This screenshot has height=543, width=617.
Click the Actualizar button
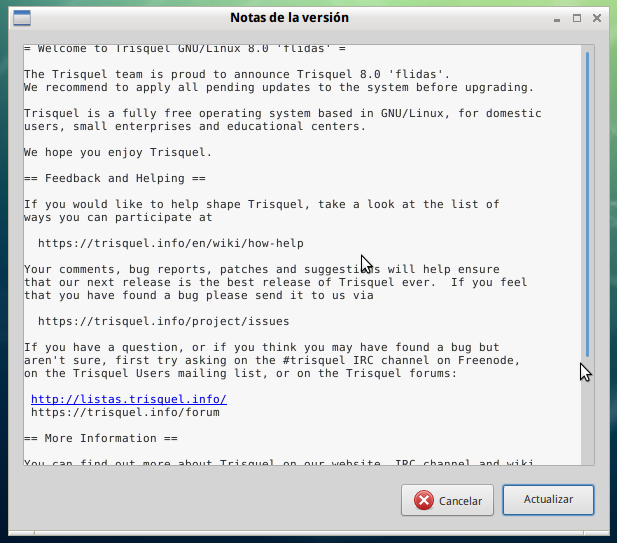point(548,499)
